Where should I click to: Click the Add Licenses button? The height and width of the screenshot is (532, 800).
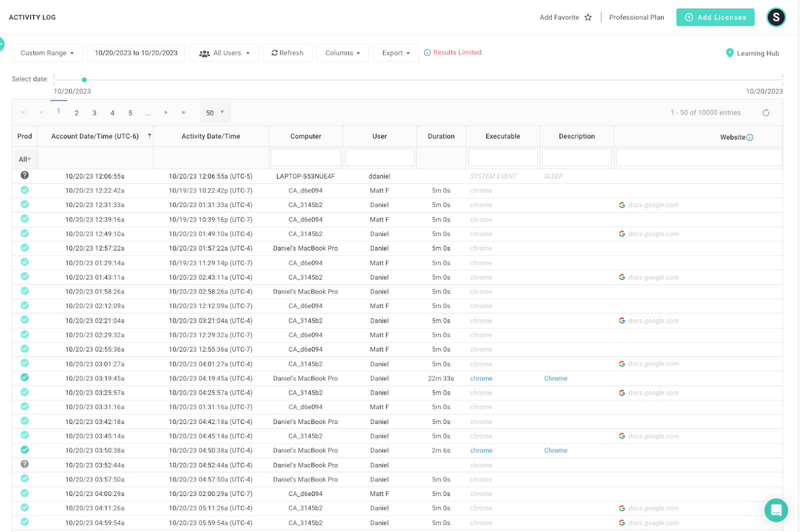click(x=715, y=17)
